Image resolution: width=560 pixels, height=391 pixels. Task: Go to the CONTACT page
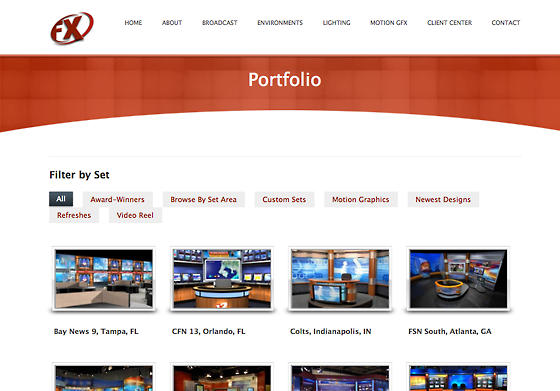coord(506,23)
